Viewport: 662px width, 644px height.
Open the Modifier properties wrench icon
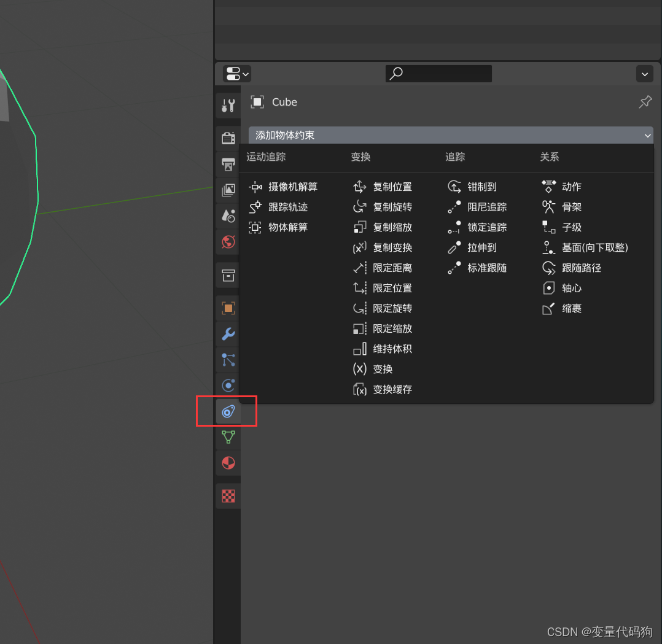click(x=227, y=335)
